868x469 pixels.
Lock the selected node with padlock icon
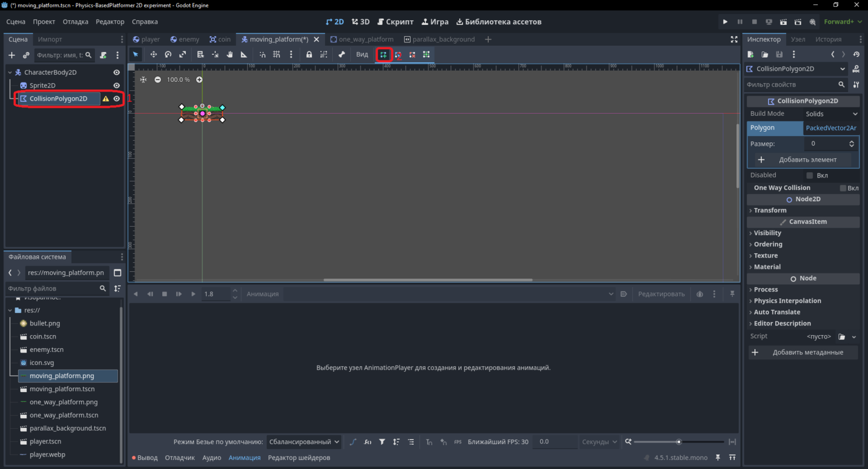point(309,55)
